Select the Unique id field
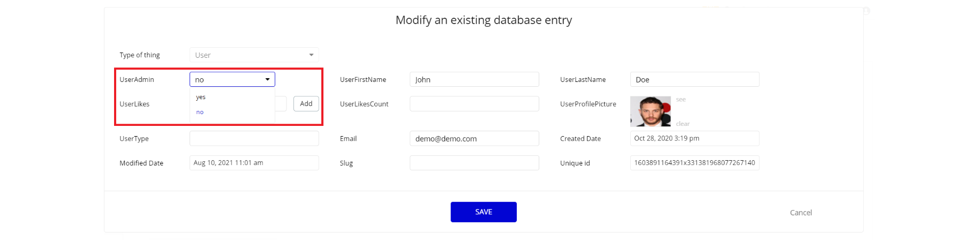The width and height of the screenshot is (980, 240). click(x=695, y=163)
